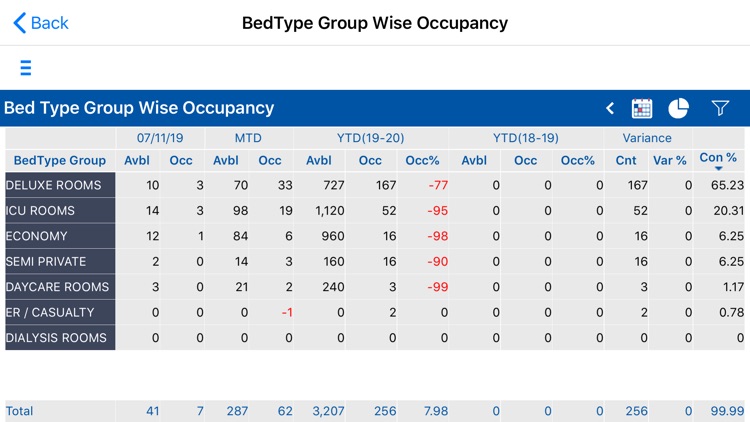Select the Variance column group header
The image size is (750, 422).
click(x=647, y=138)
